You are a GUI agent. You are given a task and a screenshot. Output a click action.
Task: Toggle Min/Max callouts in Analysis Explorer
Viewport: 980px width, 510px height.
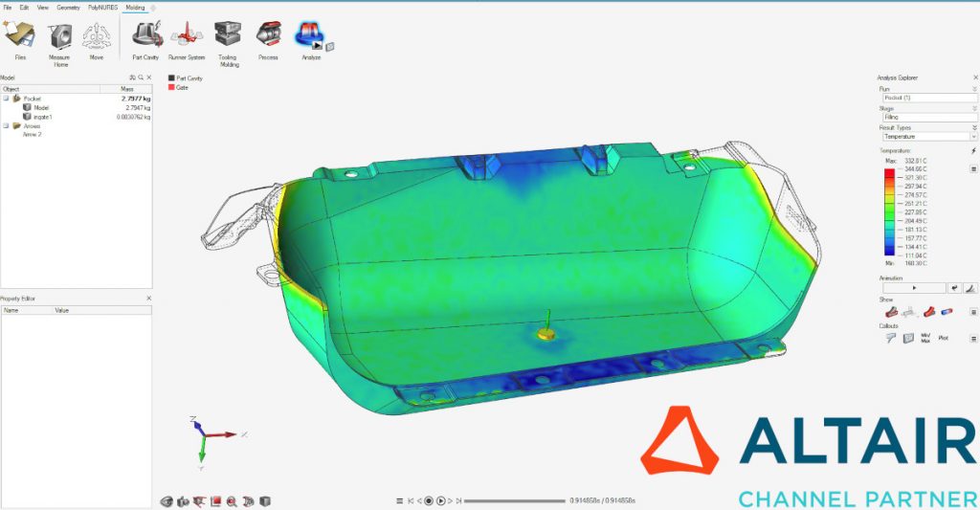[924, 338]
